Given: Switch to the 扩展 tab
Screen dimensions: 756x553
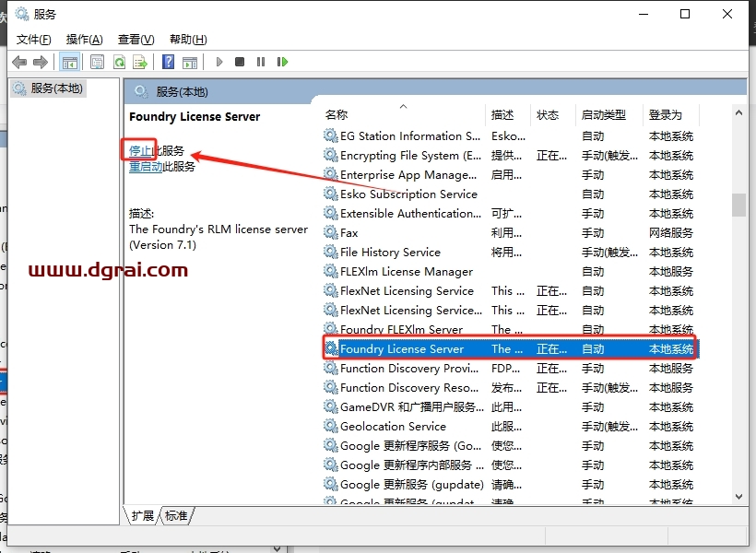Looking at the screenshot, I should click(x=142, y=516).
